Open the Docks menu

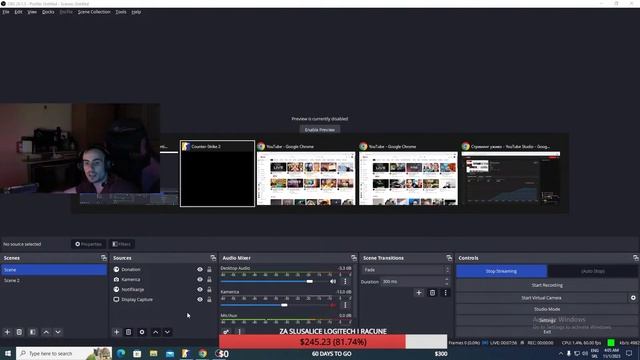click(x=48, y=12)
